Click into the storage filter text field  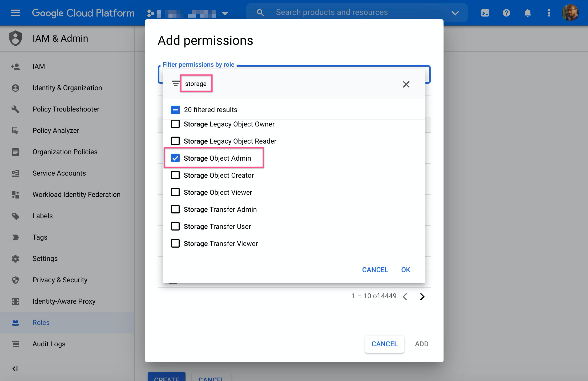(x=196, y=84)
